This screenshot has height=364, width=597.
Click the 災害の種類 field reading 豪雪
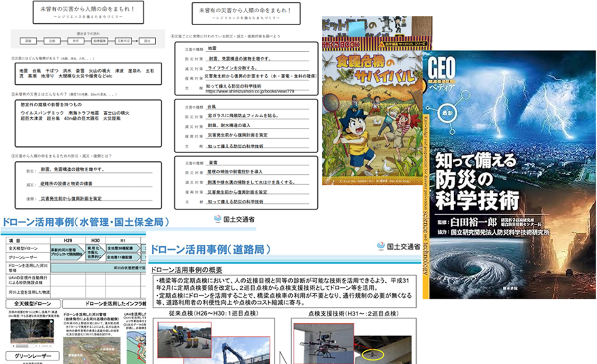pos(257,163)
